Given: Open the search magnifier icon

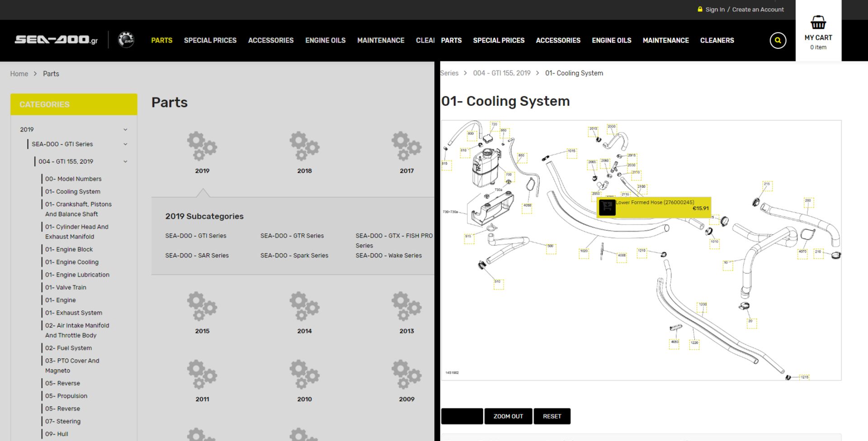Looking at the screenshot, I should [778, 40].
